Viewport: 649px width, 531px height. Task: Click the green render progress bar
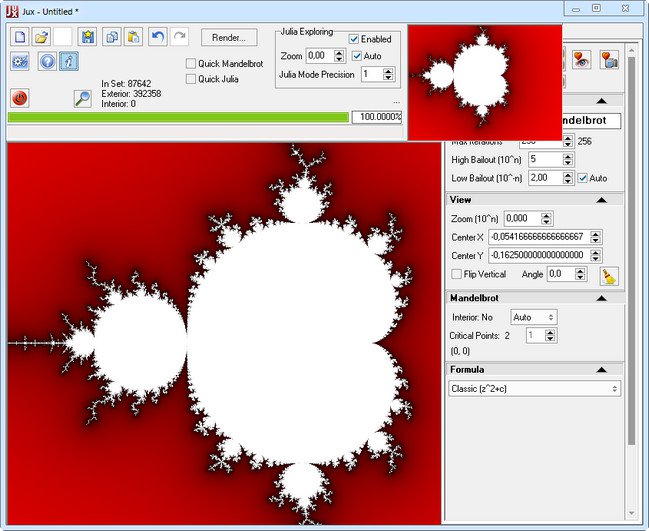[178, 117]
